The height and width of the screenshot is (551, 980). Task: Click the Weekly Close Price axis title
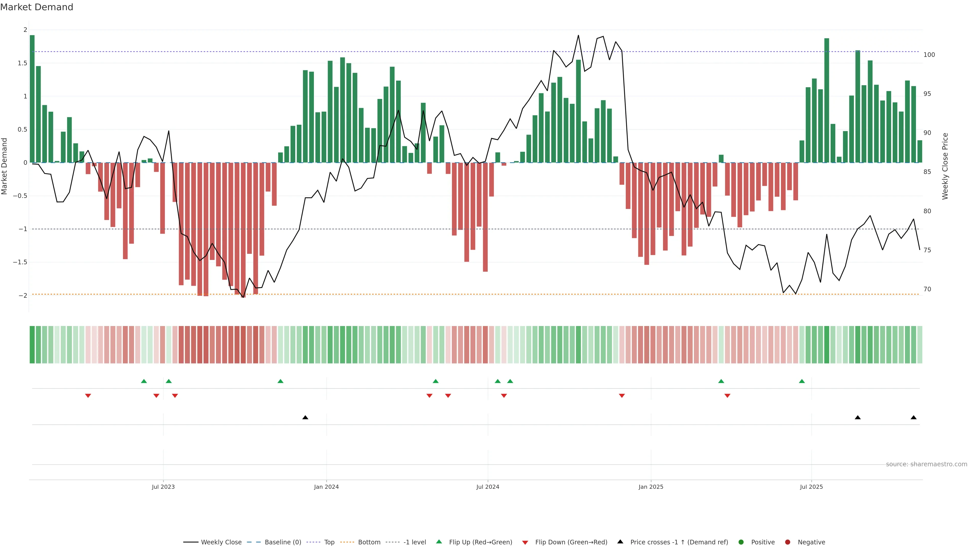[x=945, y=166]
